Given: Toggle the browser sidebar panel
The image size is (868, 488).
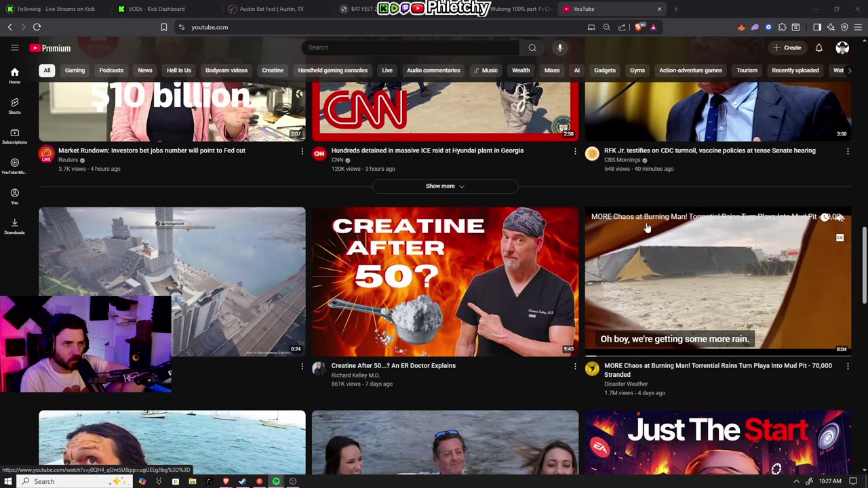Looking at the screenshot, I should point(816,27).
